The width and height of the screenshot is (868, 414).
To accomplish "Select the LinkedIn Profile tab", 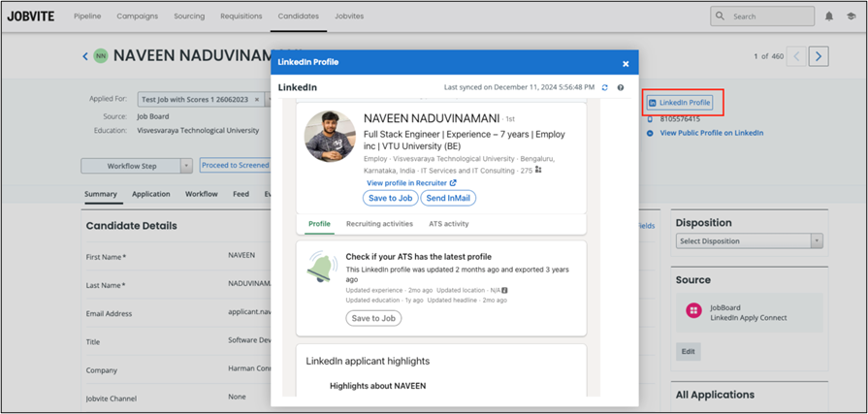I will [319, 224].
